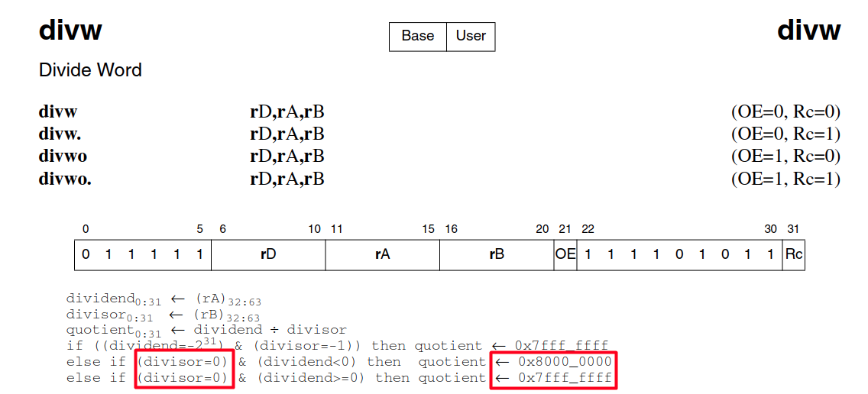Click the Divide Word subtitle

(x=90, y=70)
